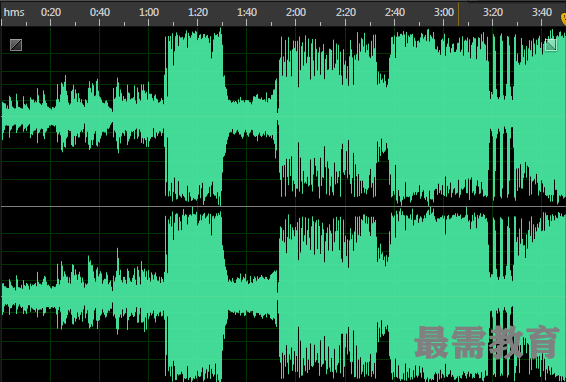Screen dimensions: 566x382
Task: Click the 3:20 mark on the ruler
Action: coord(493,12)
